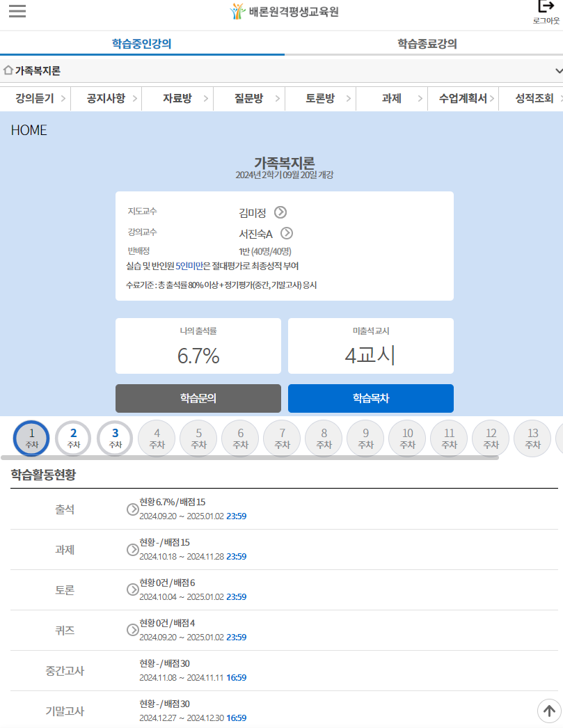Viewport: 563px width, 728px height.
Task: Click the arrow icon next to 김미정
Action: (x=280, y=212)
